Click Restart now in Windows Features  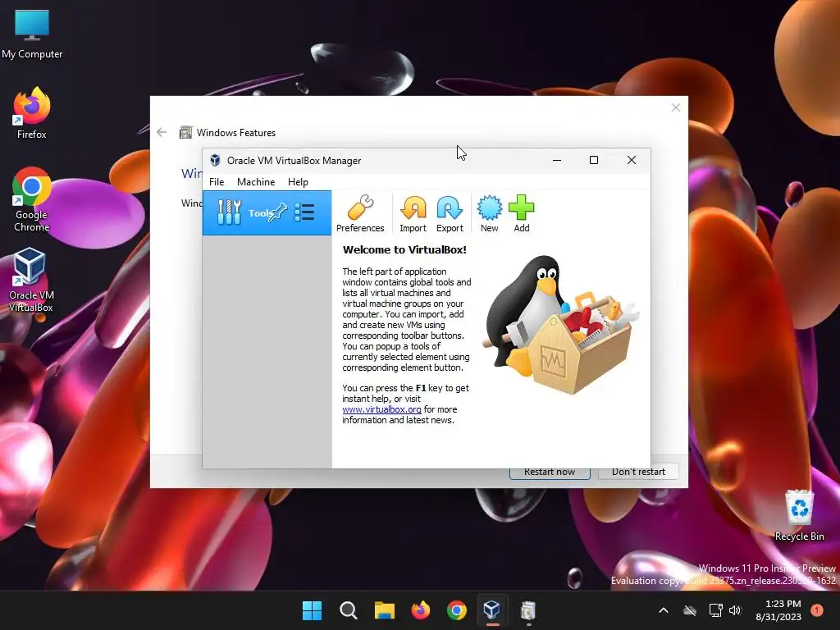pyautogui.click(x=550, y=472)
